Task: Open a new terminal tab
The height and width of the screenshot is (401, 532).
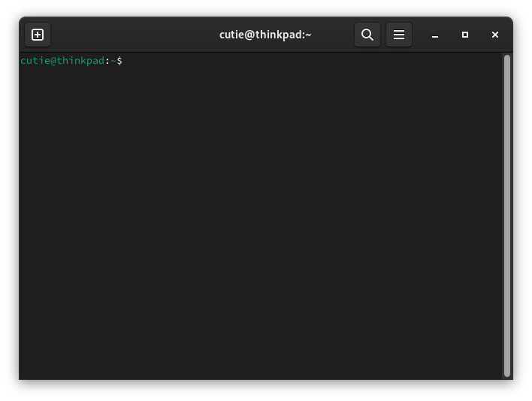Action: 38,35
